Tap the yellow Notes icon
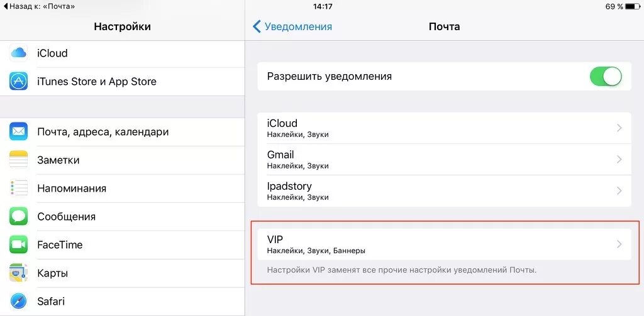This screenshot has width=644, height=316. pyautogui.click(x=18, y=160)
